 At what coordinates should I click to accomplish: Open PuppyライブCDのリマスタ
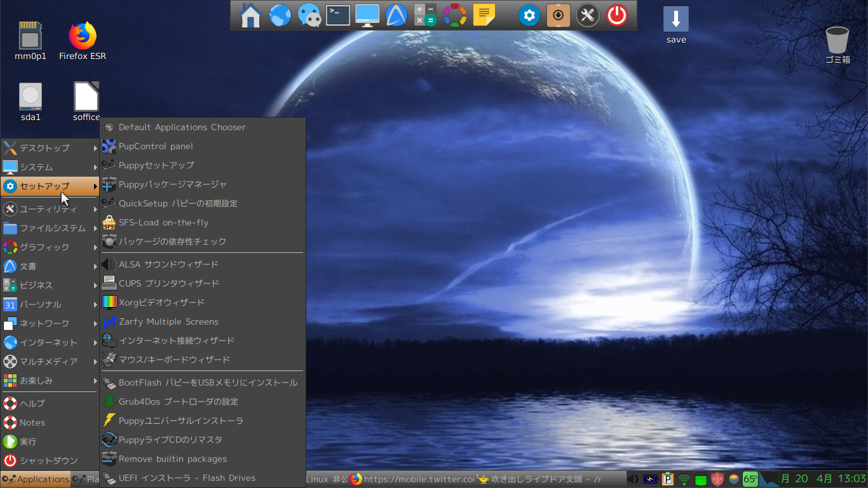203,440
